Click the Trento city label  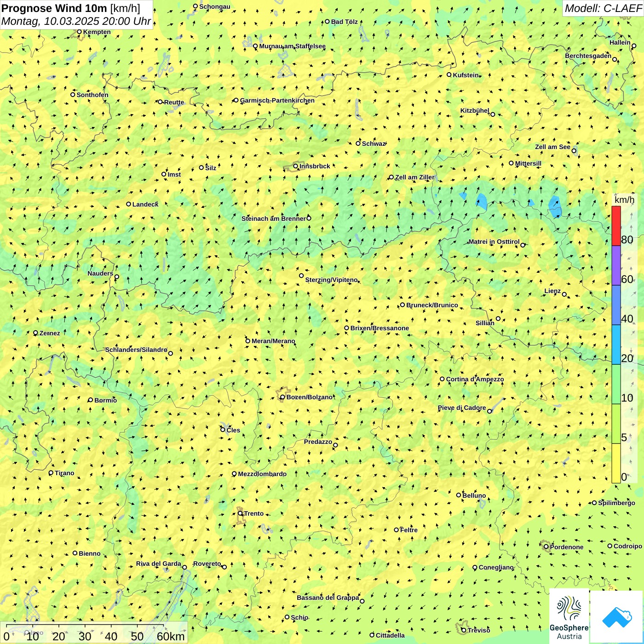click(254, 513)
